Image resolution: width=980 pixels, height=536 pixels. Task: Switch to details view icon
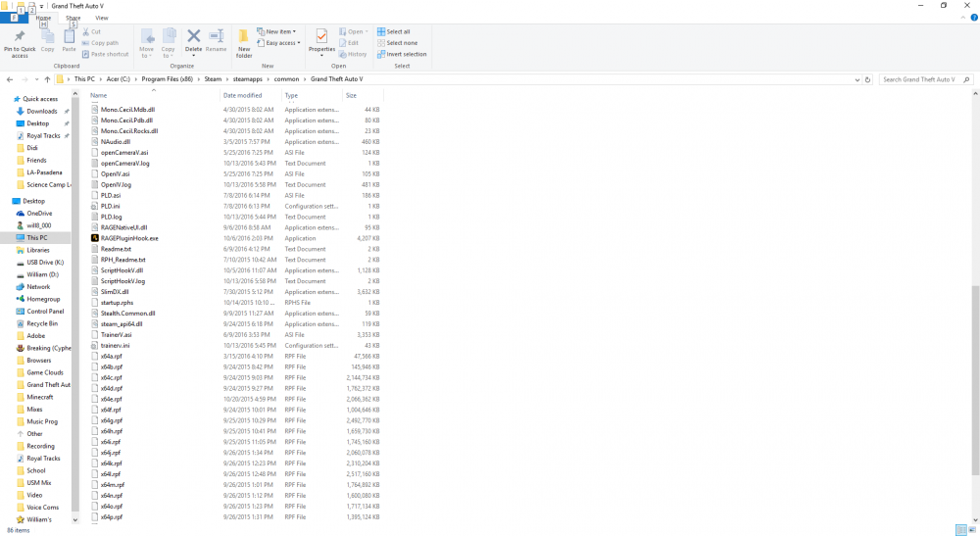pyautogui.click(x=961, y=530)
